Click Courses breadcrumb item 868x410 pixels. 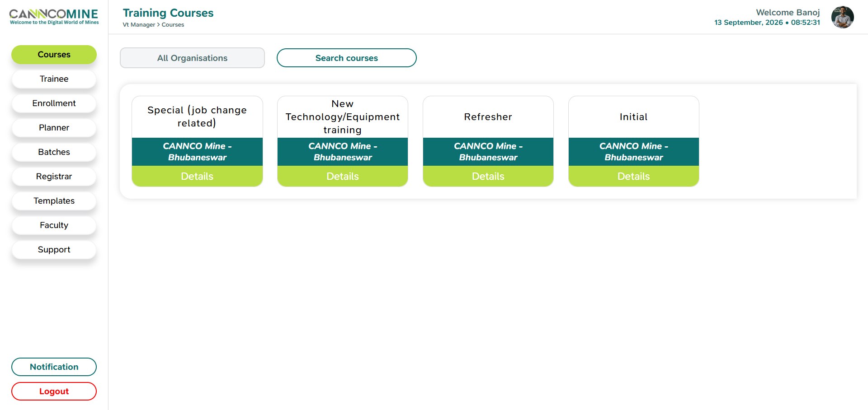coord(173,25)
